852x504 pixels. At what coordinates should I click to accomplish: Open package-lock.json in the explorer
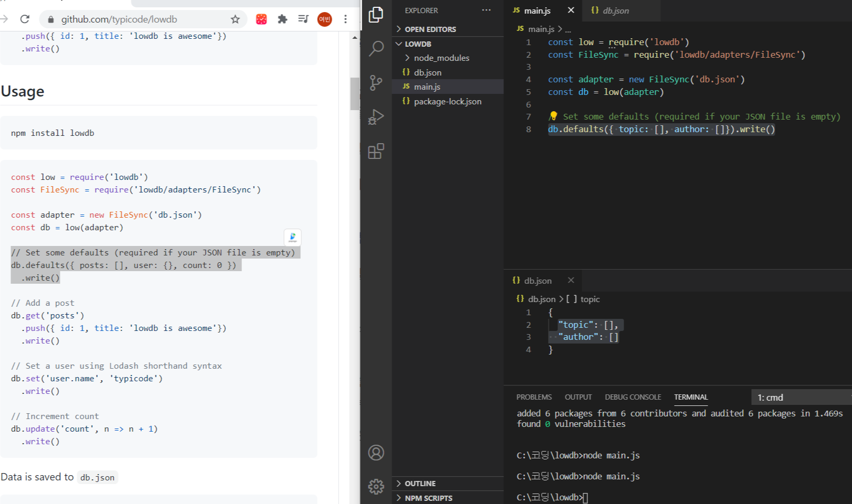(x=448, y=101)
